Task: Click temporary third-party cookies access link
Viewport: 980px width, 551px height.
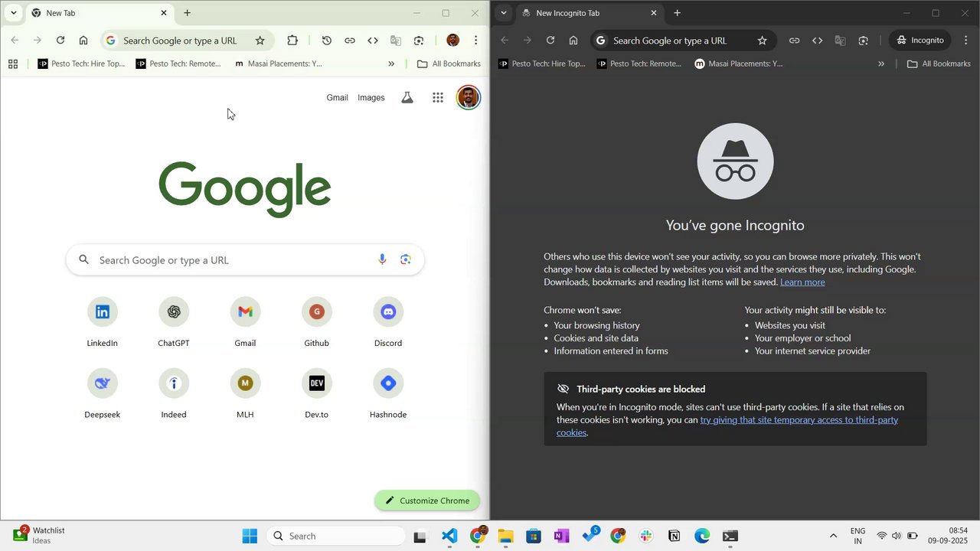Action: 799,420
